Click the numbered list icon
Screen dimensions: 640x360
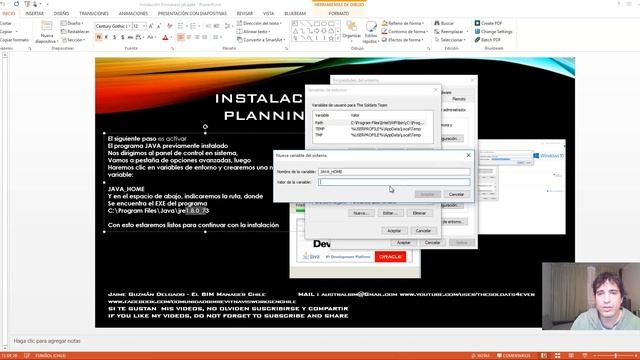(x=193, y=26)
